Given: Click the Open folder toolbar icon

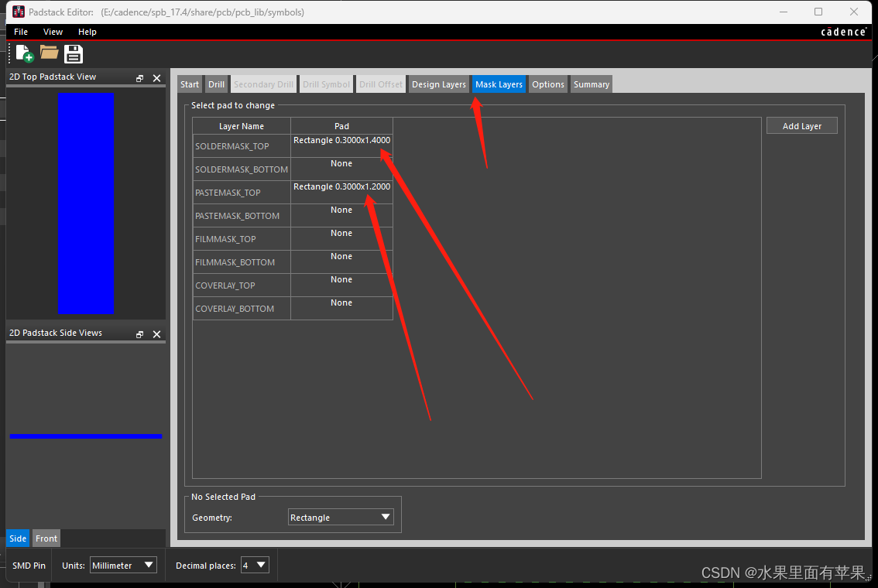Looking at the screenshot, I should tap(50, 53).
